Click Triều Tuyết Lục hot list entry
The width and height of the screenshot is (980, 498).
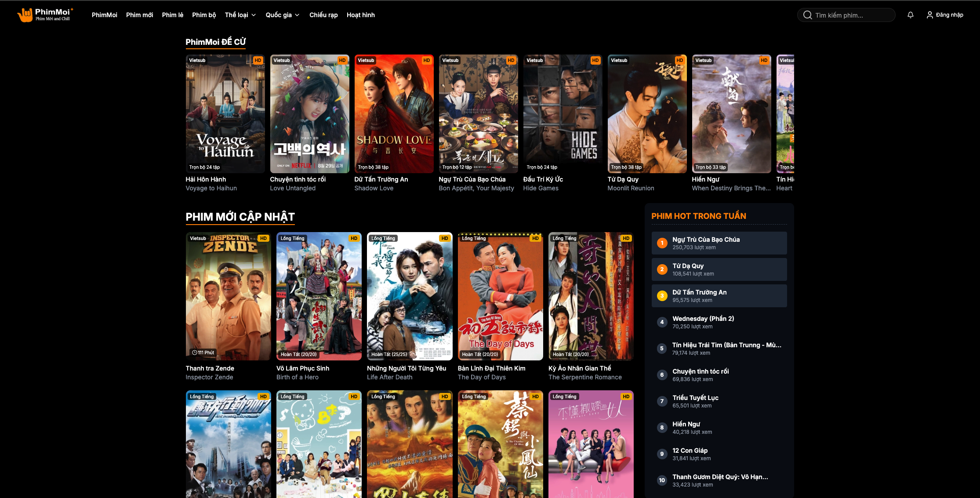695,398
